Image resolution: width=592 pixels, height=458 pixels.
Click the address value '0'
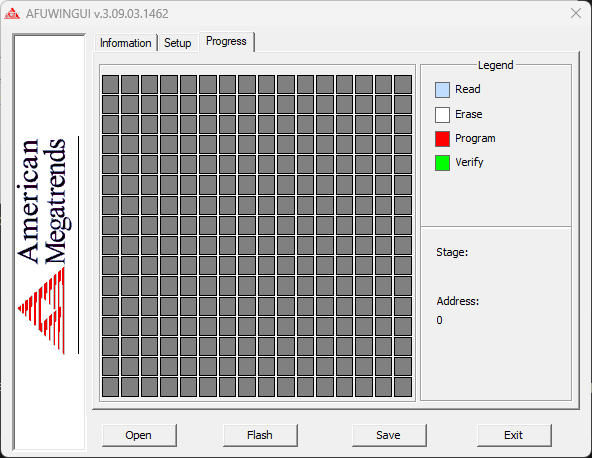(439, 320)
